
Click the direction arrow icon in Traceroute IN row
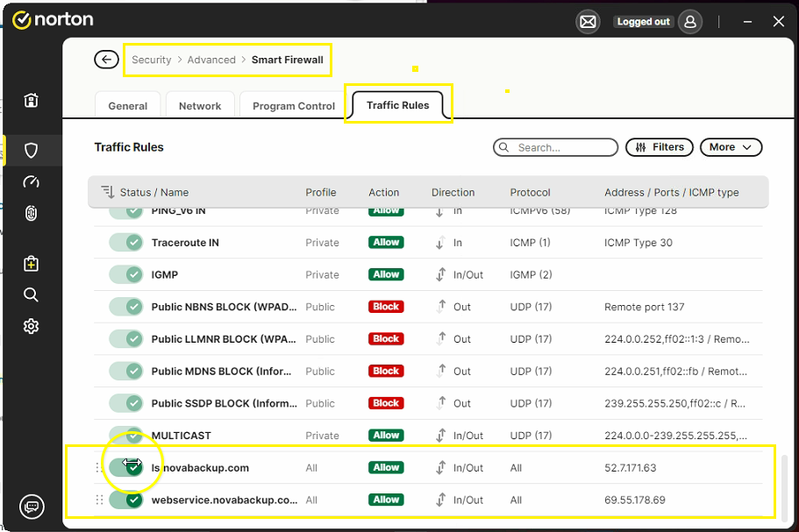tap(441, 242)
